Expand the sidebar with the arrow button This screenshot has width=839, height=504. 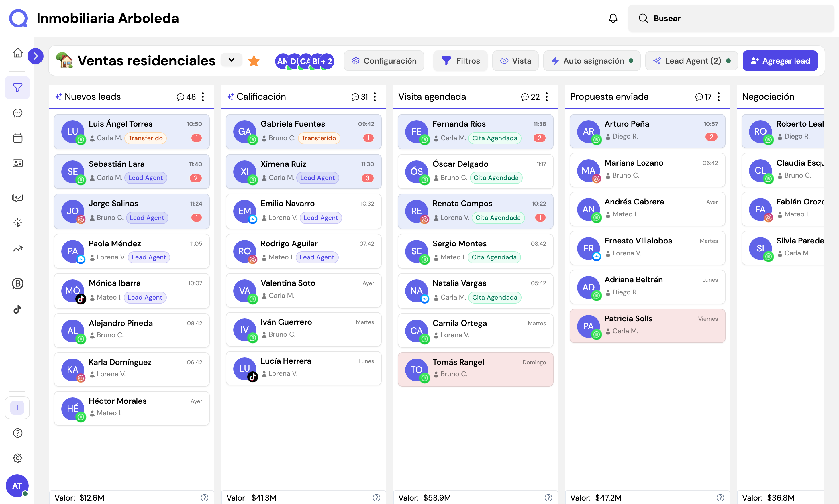pyautogui.click(x=36, y=56)
